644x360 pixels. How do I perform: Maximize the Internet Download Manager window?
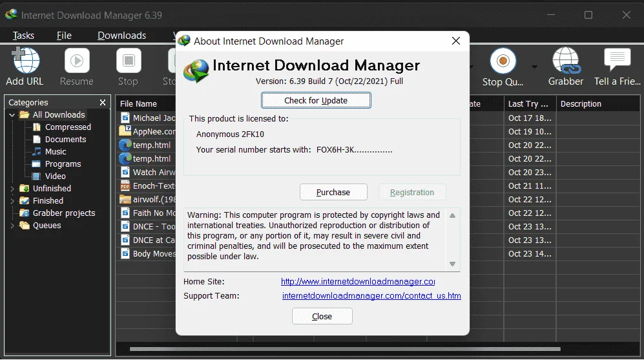(x=588, y=16)
